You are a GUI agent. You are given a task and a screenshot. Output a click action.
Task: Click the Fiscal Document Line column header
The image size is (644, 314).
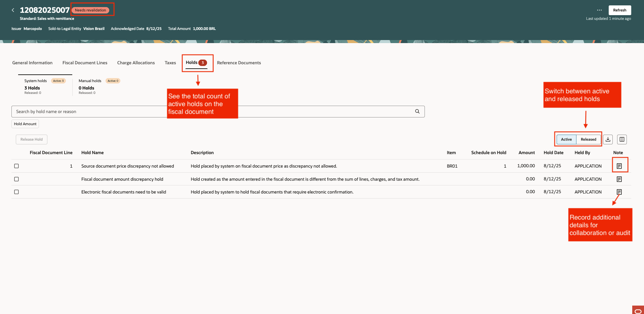tap(51, 152)
